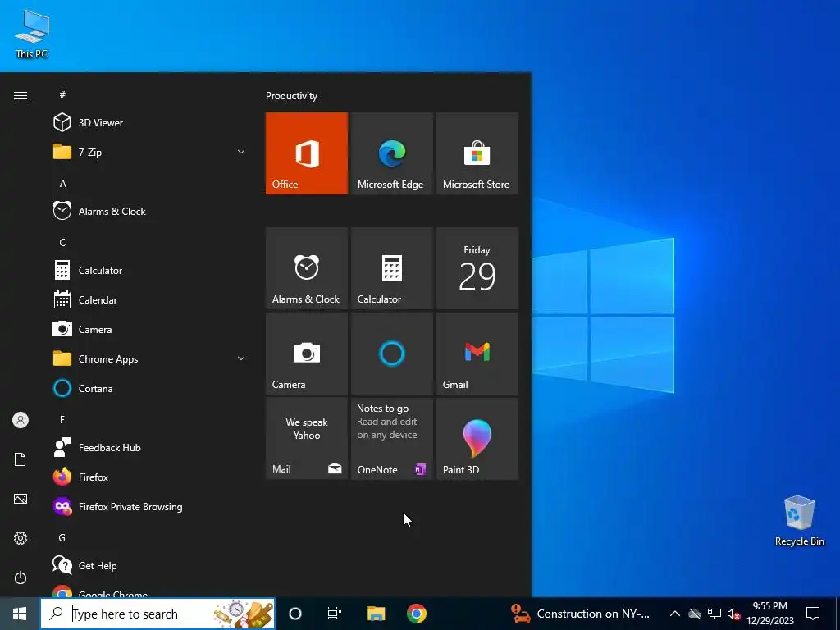This screenshot has height=630, width=840.
Task: Open Google Chrome from the taskbar
Action: coord(416,614)
